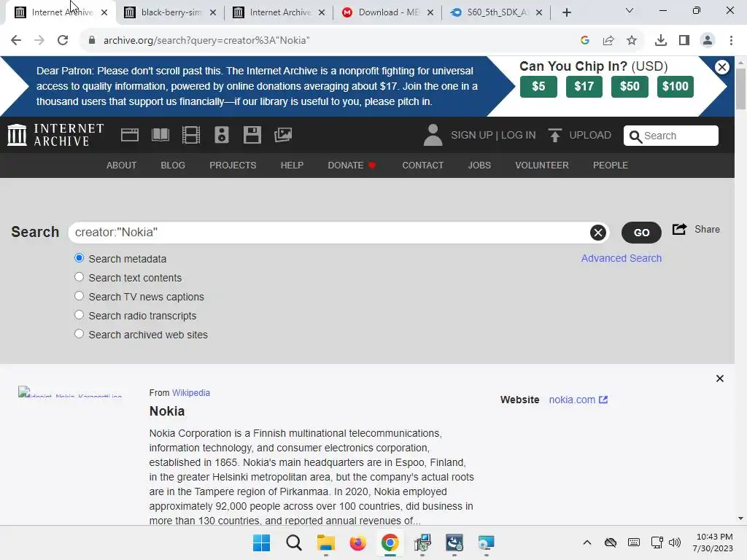Open the Web collection icon in Archive navbar
The height and width of the screenshot is (560, 747).
tap(130, 135)
